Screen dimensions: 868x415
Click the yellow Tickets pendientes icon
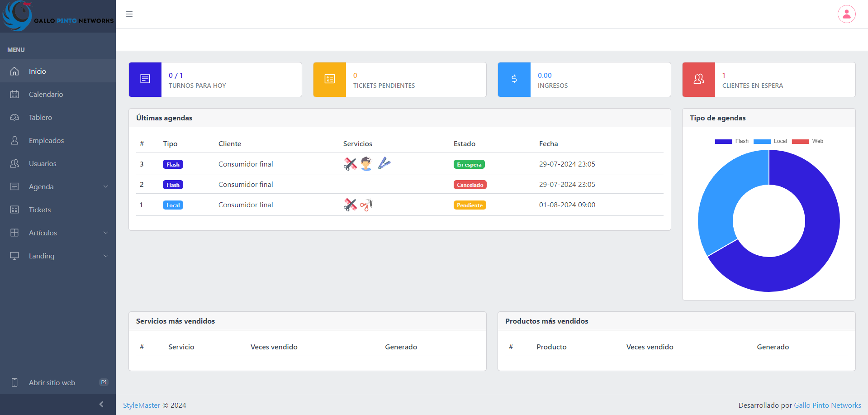(330, 79)
